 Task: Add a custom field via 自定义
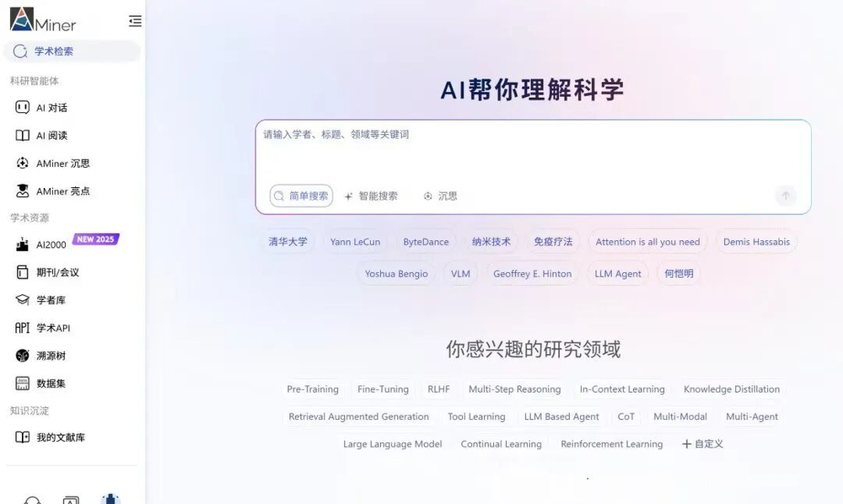[x=702, y=444]
